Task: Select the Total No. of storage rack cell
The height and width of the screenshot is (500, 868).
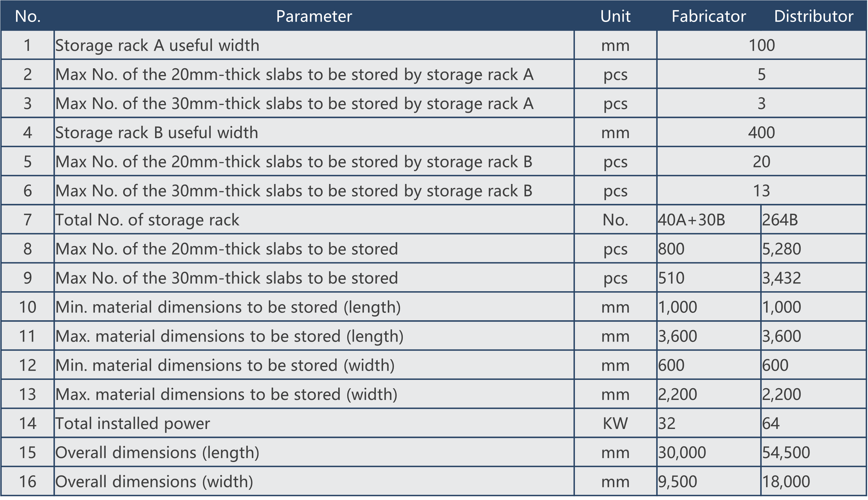Action: pyautogui.click(x=314, y=220)
